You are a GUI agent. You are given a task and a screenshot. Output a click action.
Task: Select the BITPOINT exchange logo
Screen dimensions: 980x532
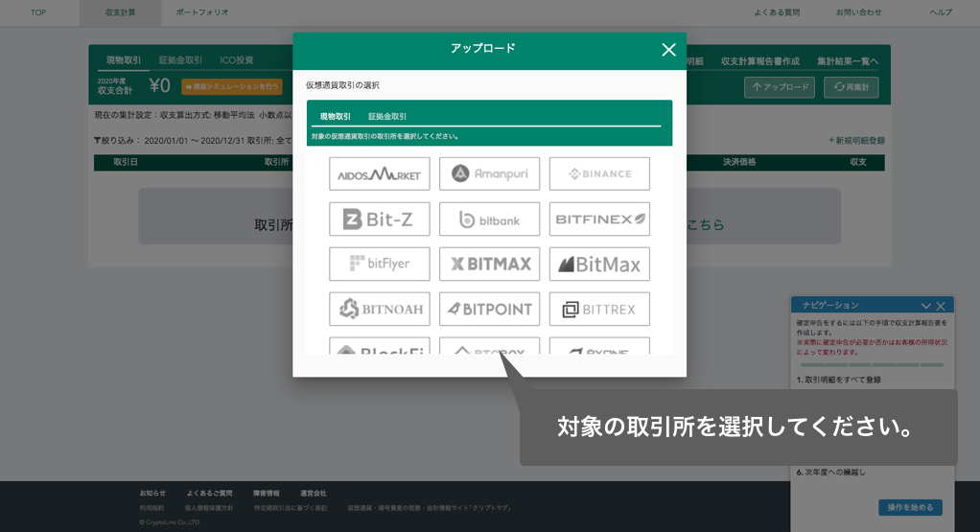489,309
